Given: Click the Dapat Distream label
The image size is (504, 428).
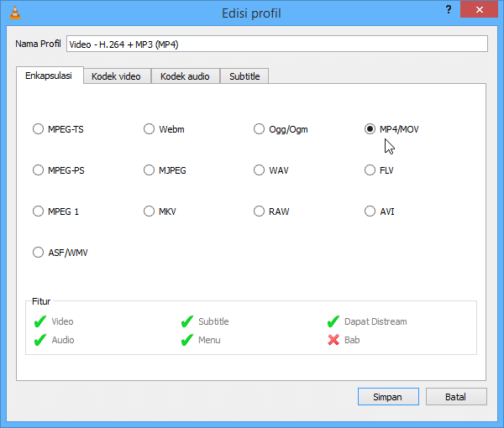Looking at the screenshot, I should click(375, 321).
